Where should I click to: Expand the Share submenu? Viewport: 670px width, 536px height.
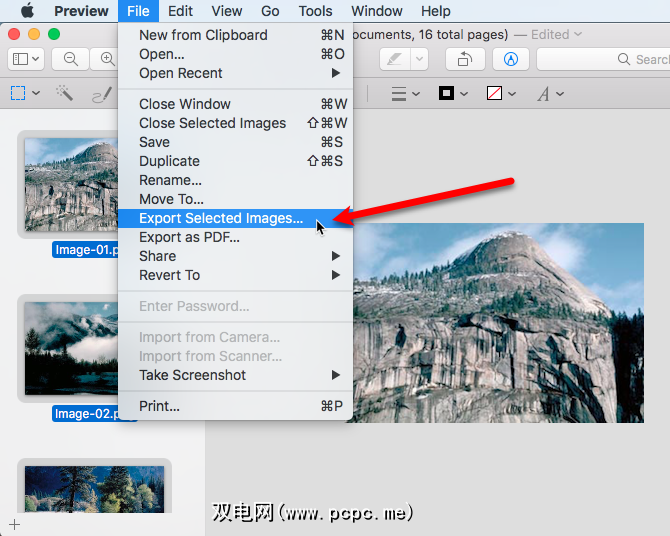pos(235,256)
